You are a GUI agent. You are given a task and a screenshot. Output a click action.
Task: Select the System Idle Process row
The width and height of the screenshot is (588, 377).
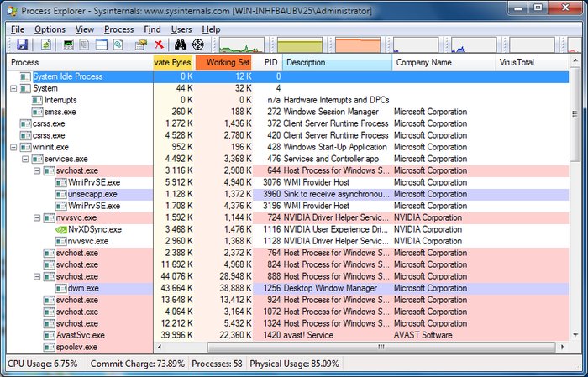[287, 76]
